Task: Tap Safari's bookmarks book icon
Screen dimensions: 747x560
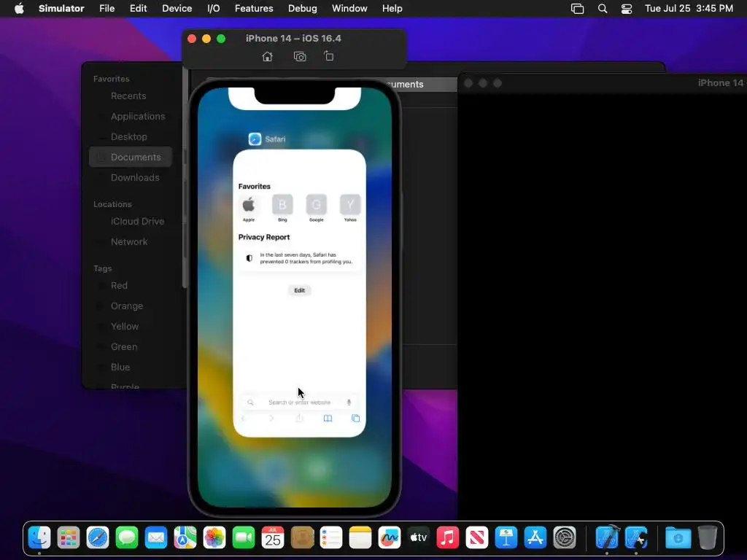Action: coord(328,419)
